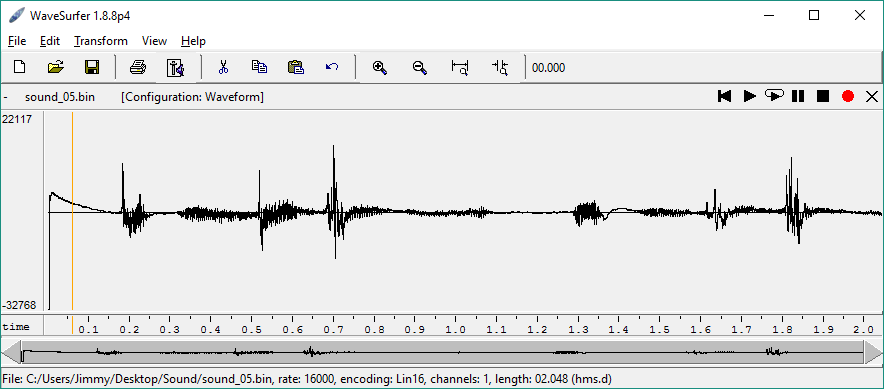
Task: Zoom to full view of sound
Action: (x=460, y=68)
